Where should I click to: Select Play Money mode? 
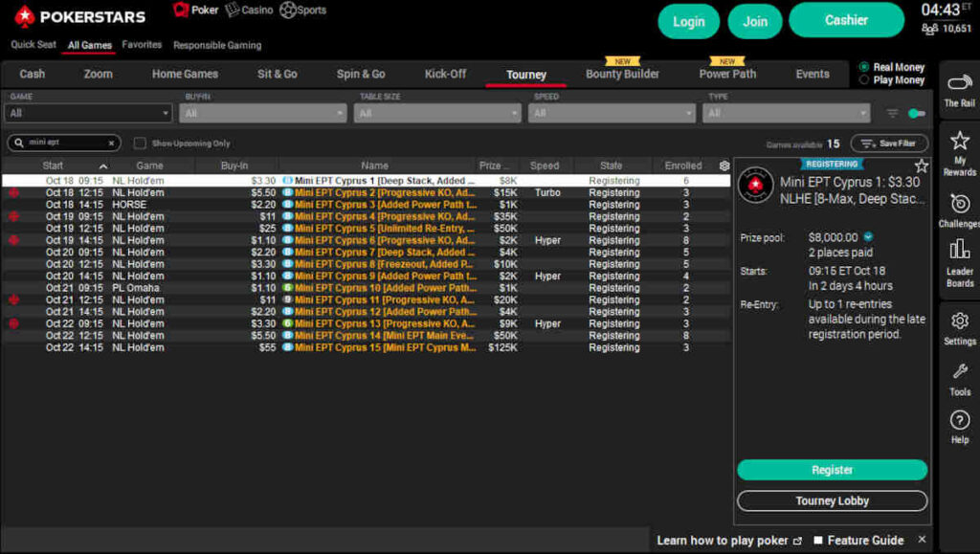pyautogui.click(x=864, y=80)
